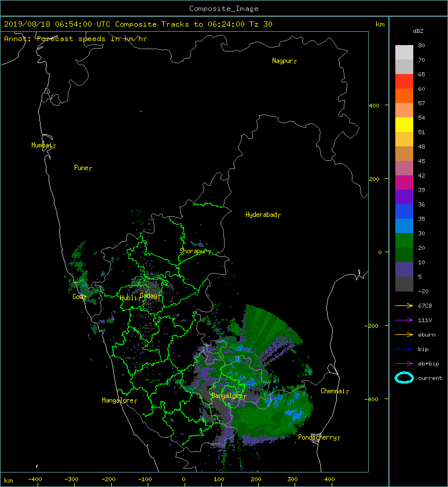Viewport: 448px width, 487px height.
Task: Click the bip blue arrow legend icon
Action: click(x=404, y=349)
